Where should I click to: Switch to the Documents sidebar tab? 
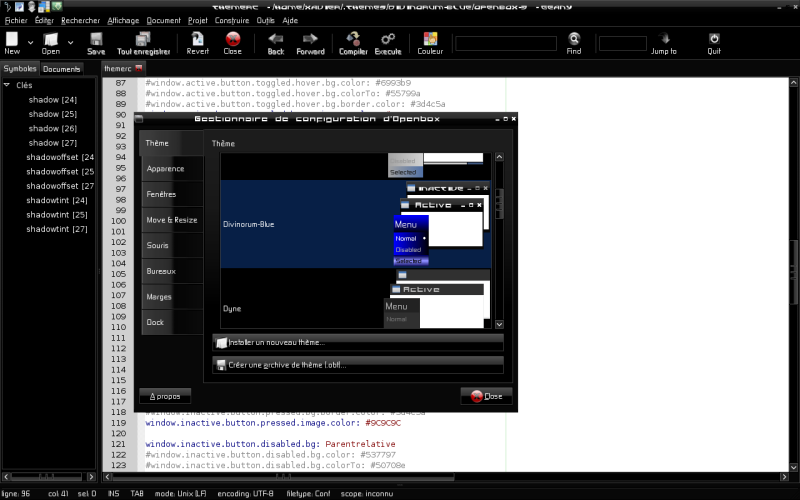[x=62, y=69]
